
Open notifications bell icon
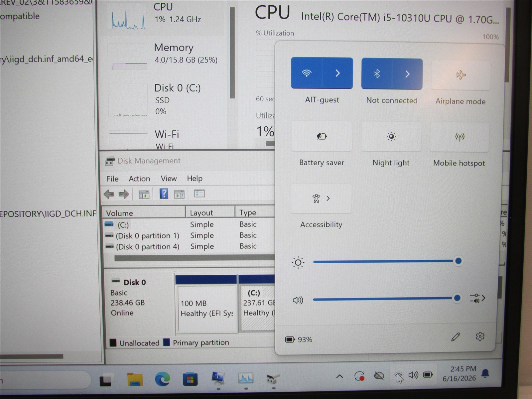click(485, 373)
